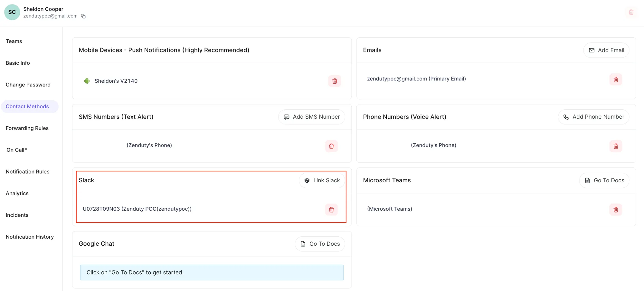Image resolution: width=644 pixels, height=291 pixels.
Task: Click the Microsoft Teams heading
Action: (387, 180)
